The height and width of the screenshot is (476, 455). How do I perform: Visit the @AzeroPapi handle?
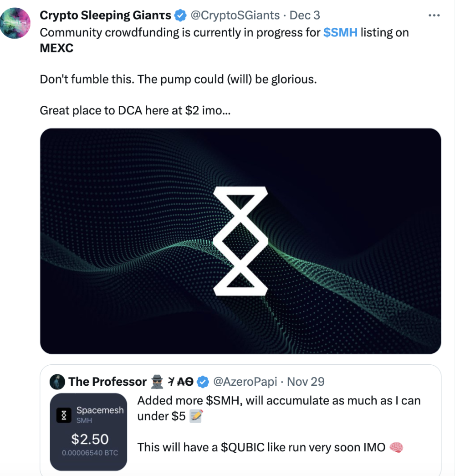pos(245,382)
